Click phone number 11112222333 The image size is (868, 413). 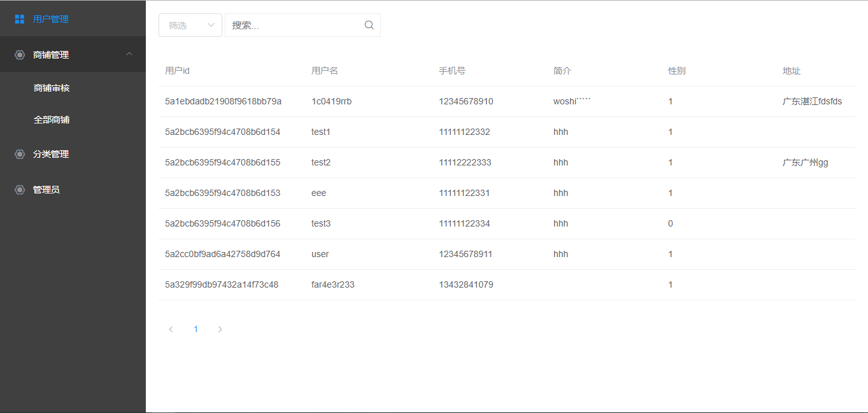[x=465, y=162]
